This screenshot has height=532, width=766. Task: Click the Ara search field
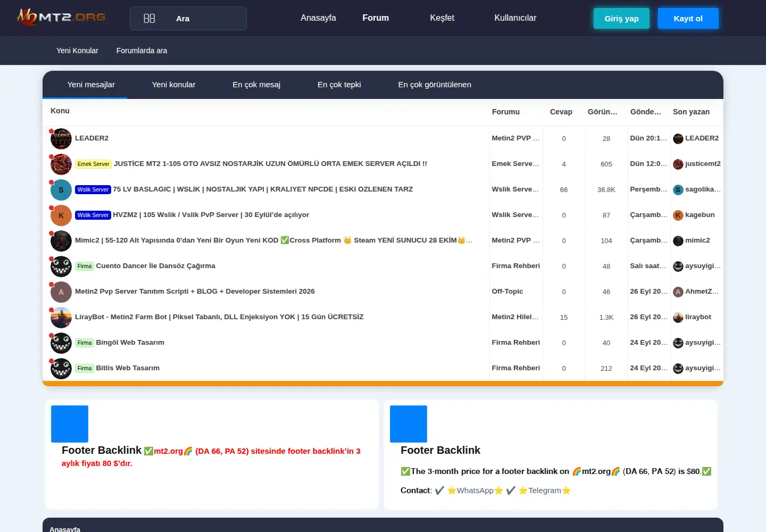pos(188,19)
